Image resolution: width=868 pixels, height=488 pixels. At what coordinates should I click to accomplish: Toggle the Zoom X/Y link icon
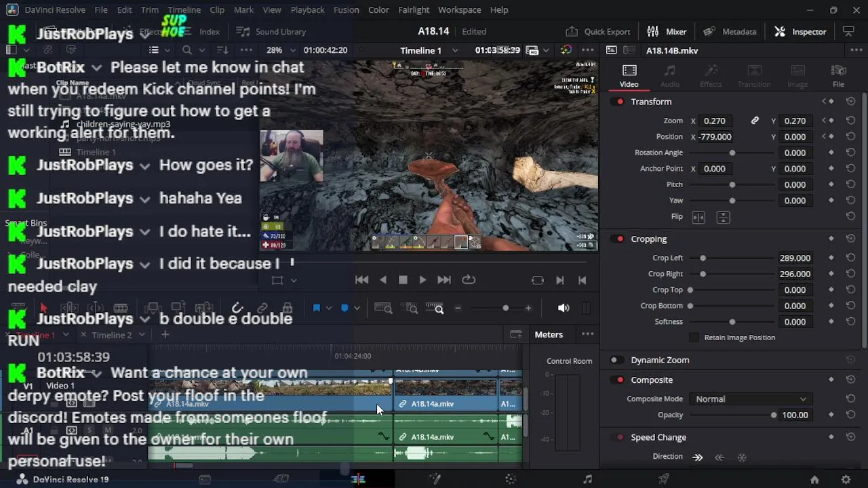(x=755, y=121)
